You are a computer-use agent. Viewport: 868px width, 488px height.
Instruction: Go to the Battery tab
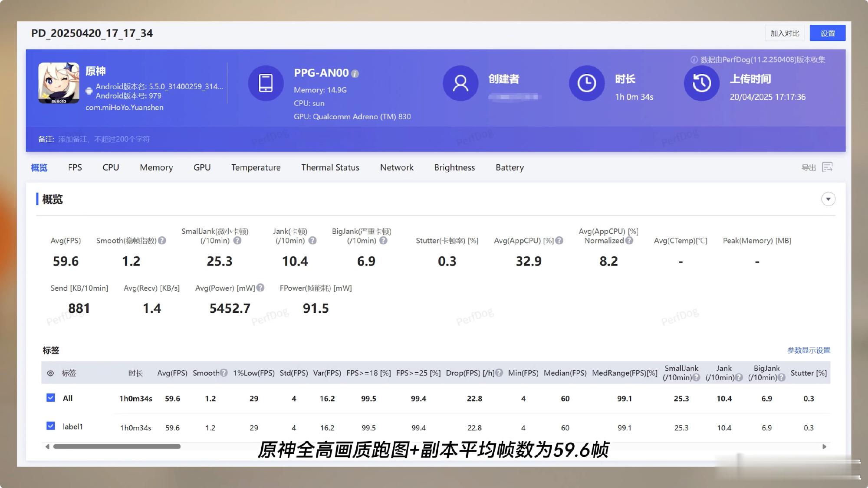510,167
